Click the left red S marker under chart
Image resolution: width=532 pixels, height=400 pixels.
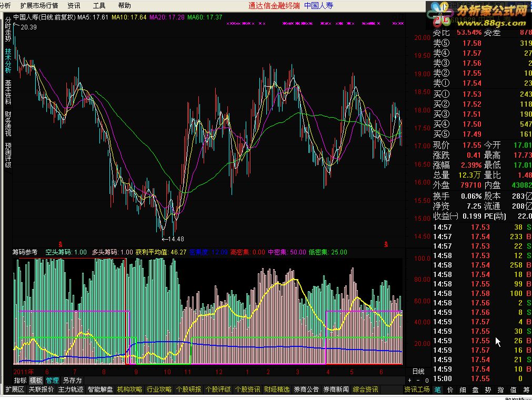pos(61,244)
